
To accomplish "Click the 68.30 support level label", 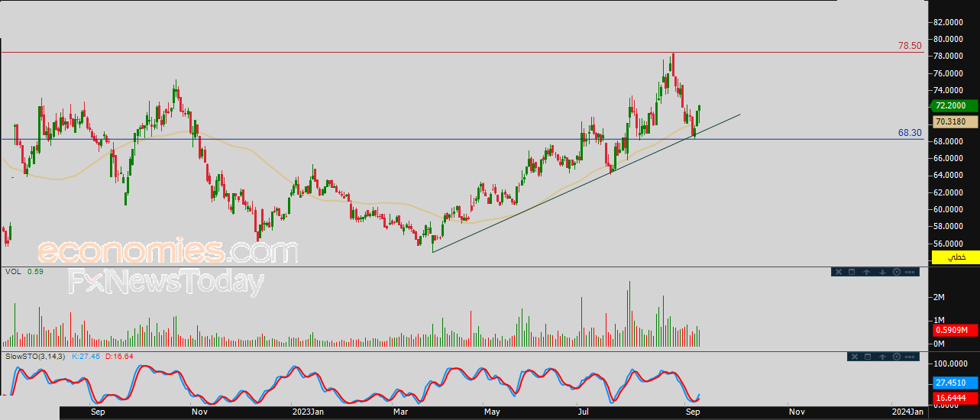I will 910,133.
